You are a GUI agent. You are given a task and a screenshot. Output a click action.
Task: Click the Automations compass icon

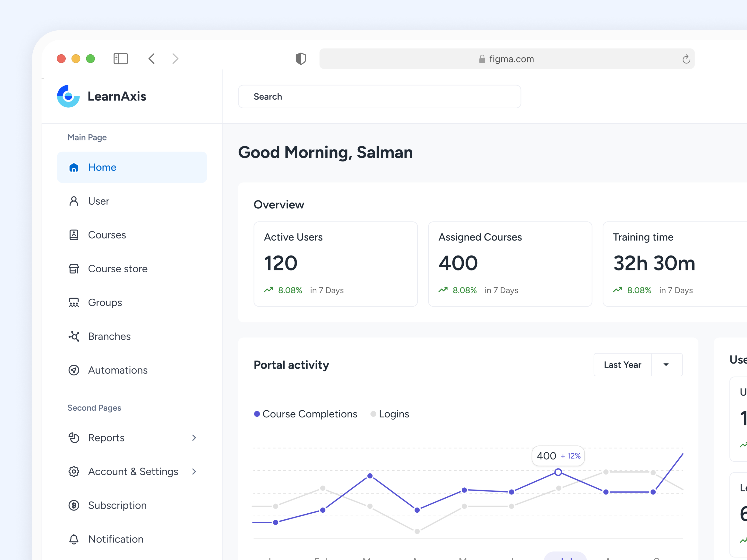pos(74,370)
